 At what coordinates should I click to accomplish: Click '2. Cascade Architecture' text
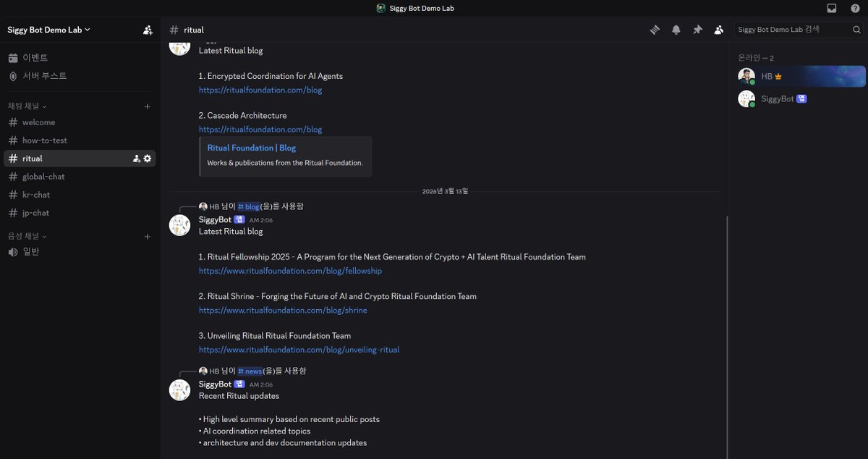tap(242, 116)
